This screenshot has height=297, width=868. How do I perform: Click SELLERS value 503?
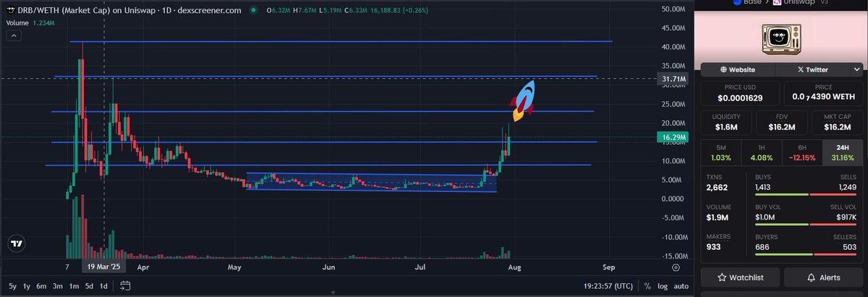(x=850, y=248)
